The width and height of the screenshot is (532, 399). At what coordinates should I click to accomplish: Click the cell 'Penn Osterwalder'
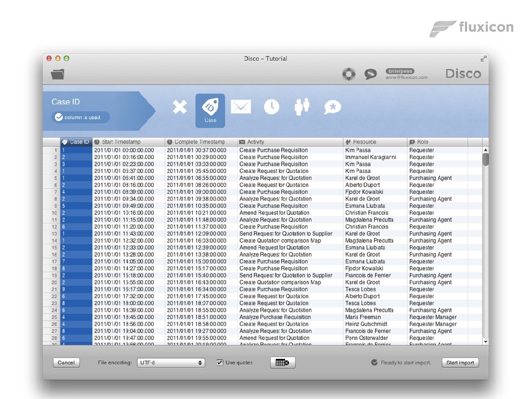tap(366, 338)
